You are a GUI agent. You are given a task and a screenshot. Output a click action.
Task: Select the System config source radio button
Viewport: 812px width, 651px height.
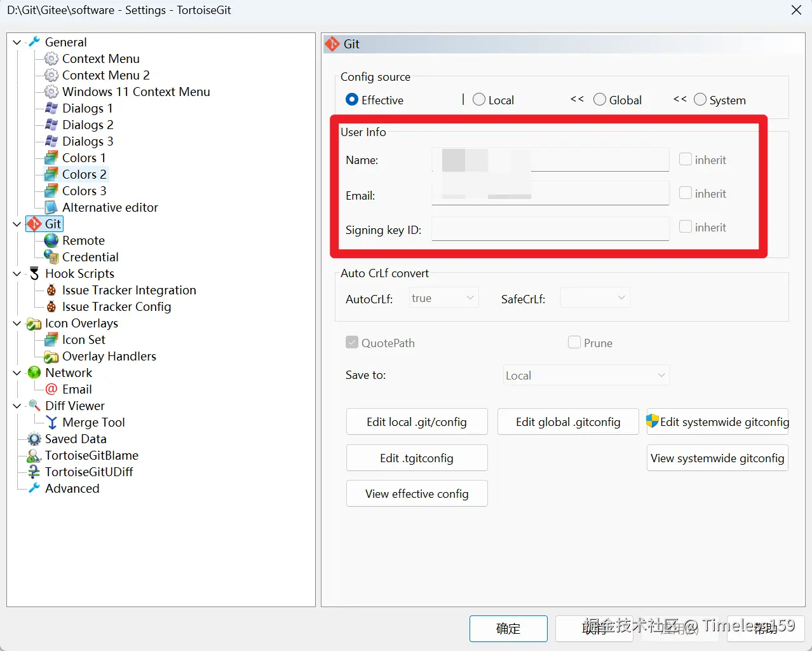[700, 100]
